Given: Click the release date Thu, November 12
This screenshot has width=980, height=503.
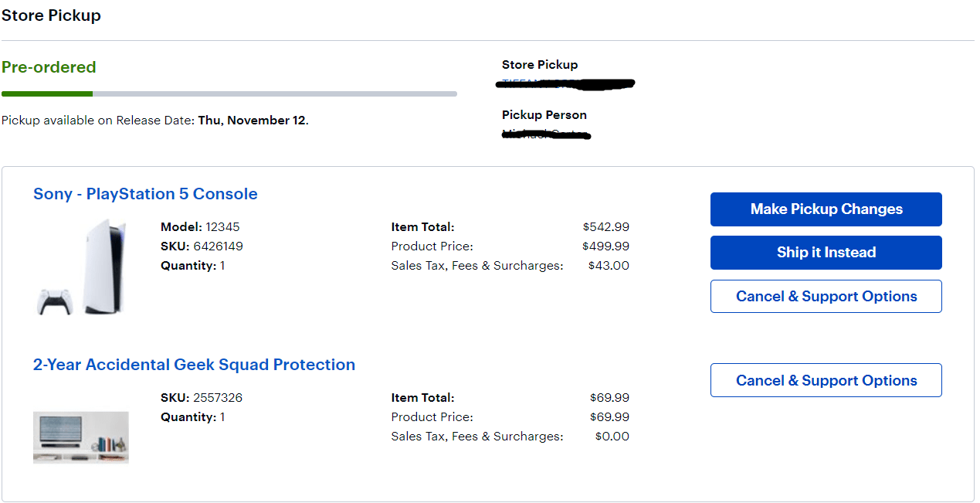Looking at the screenshot, I should pos(252,121).
